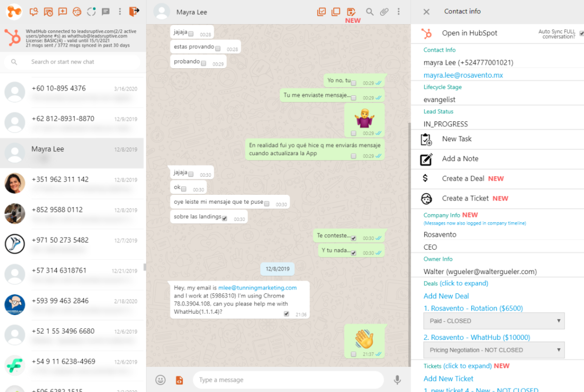
Task: Click mlee@tunningmarketing.com link in message
Action: (257, 288)
